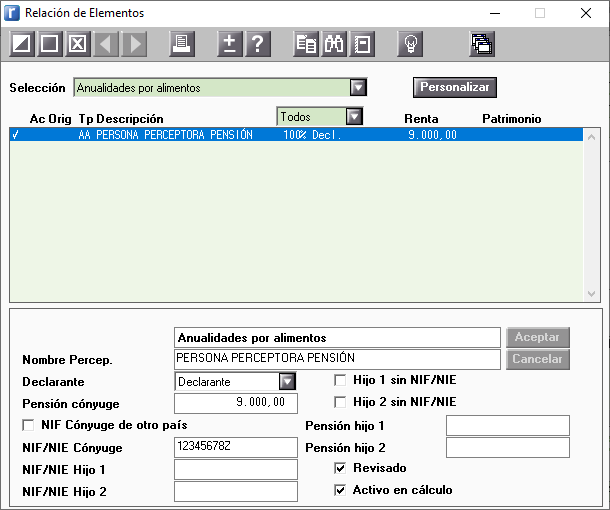
Task: Click the NIF/NIE Hijo 1 field
Action: 236,469
